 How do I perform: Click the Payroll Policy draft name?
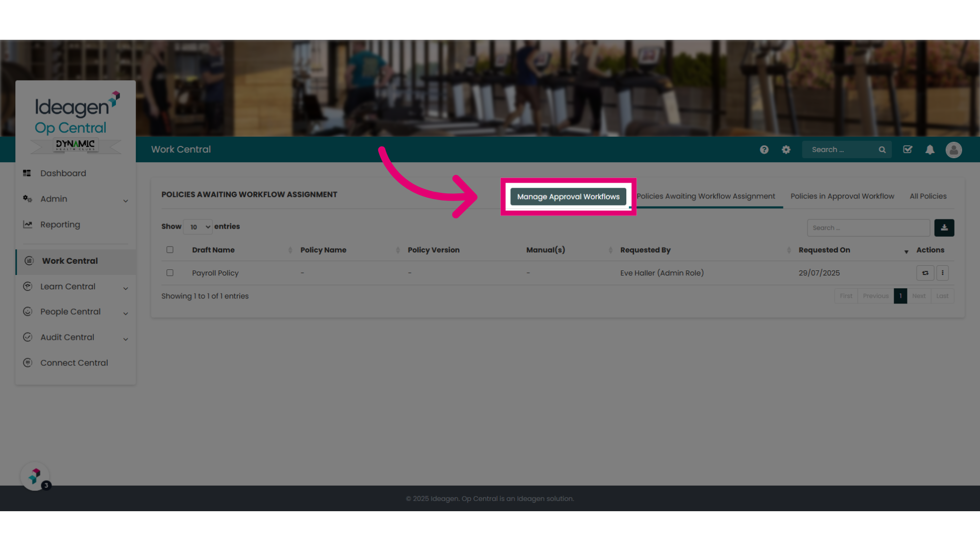[x=215, y=273]
